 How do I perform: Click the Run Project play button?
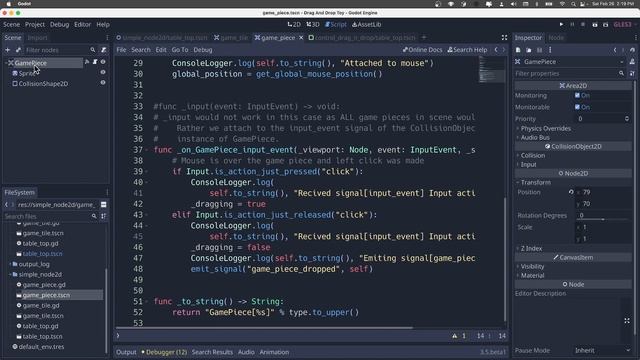[562, 24]
